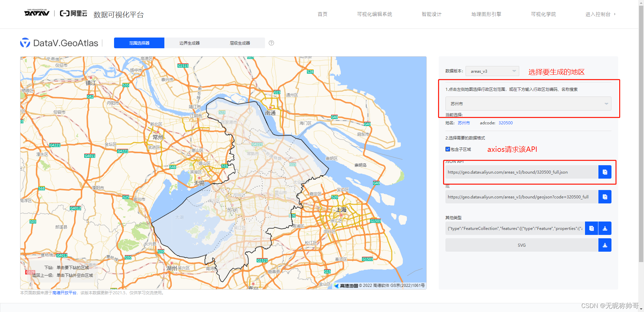Click 上海 on the map
The width and height of the screenshot is (644, 312).
(341, 210)
